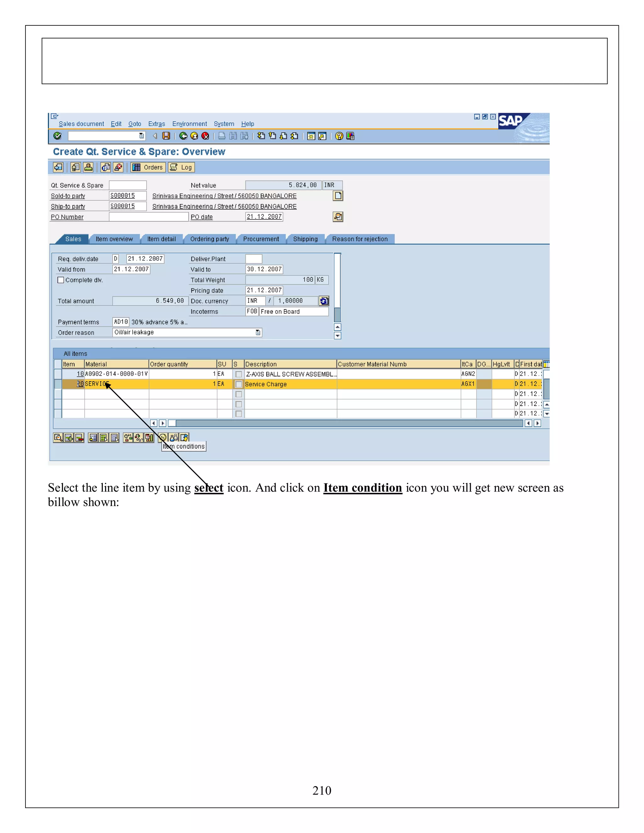Click the green Back arrow icon
Image resolution: width=644 pixels, height=833 pixels.
coord(183,136)
